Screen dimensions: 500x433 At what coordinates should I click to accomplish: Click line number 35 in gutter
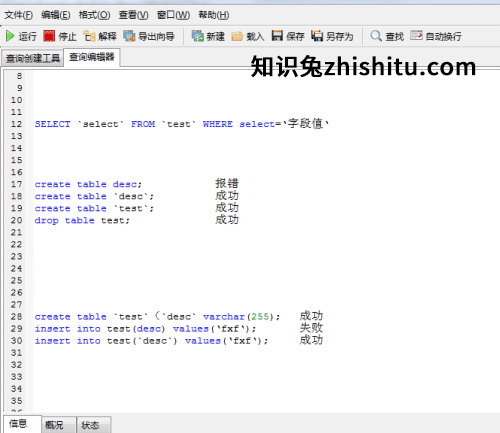click(16, 401)
